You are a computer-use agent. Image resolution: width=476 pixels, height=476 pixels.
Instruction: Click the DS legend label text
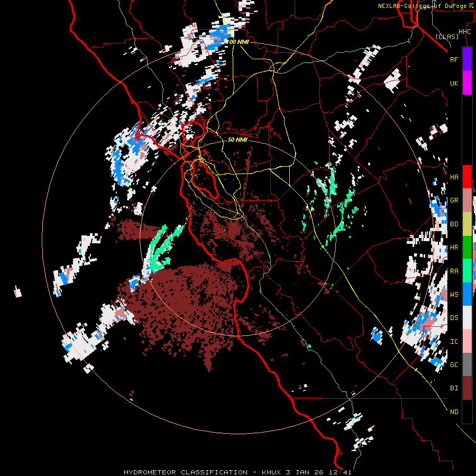[x=454, y=317]
